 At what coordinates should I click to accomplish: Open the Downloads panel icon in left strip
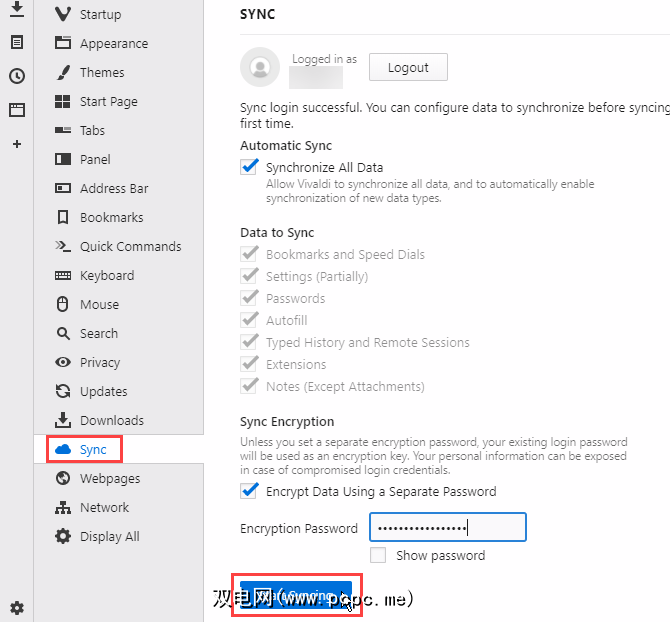[17, 10]
